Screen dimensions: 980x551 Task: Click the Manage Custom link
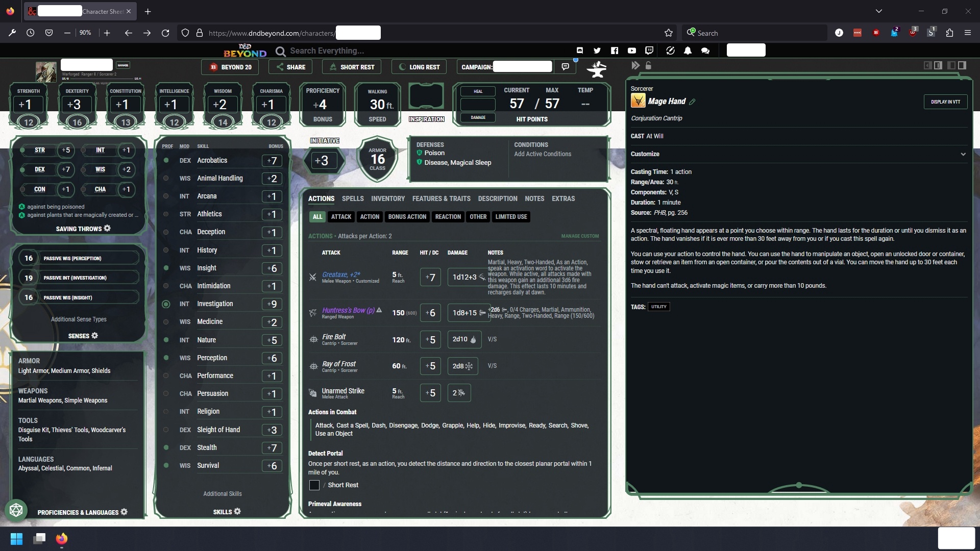point(580,236)
